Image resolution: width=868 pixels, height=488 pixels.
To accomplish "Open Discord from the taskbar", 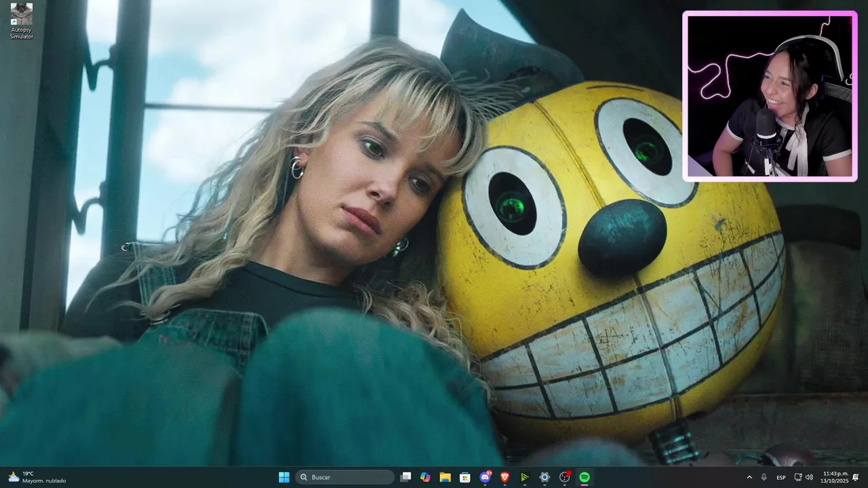I will (x=485, y=477).
